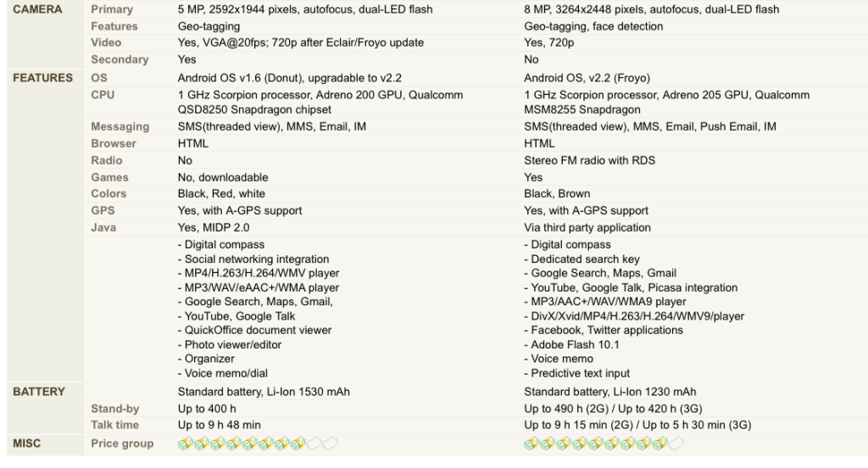Click the Stand-by battery label

coord(114,409)
